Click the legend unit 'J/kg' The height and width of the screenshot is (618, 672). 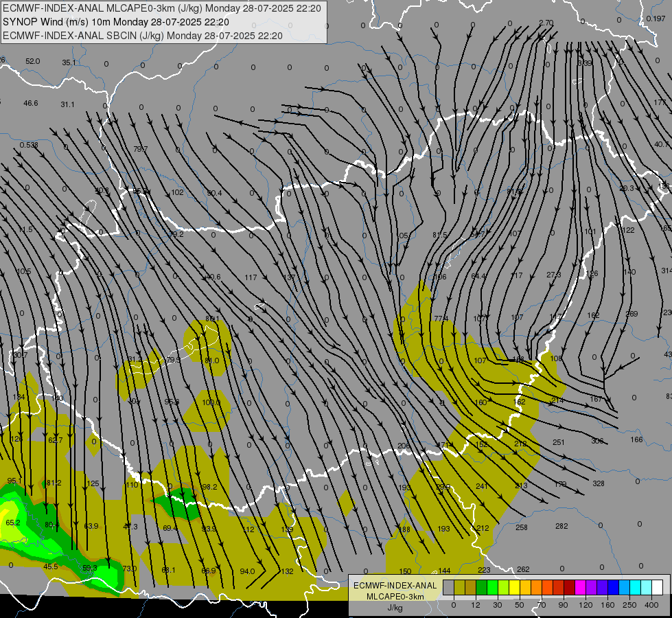pyautogui.click(x=395, y=608)
